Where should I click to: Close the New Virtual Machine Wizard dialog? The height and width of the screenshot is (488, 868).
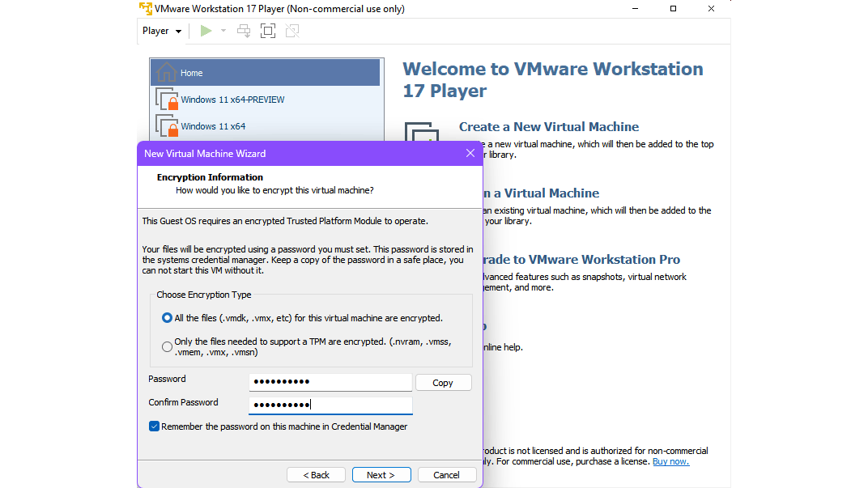(x=470, y=153)
